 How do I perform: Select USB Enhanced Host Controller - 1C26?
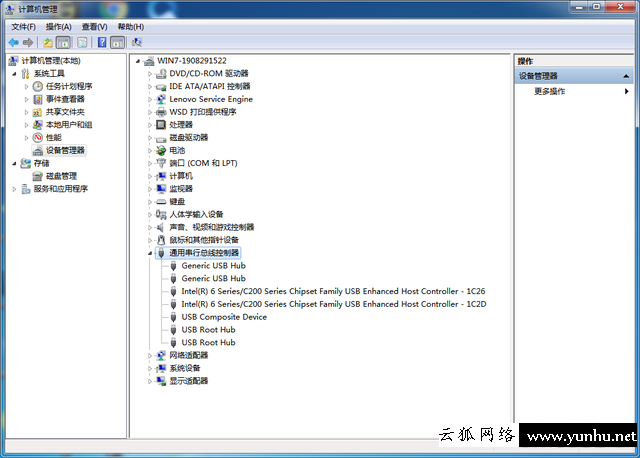coord(333,291)
